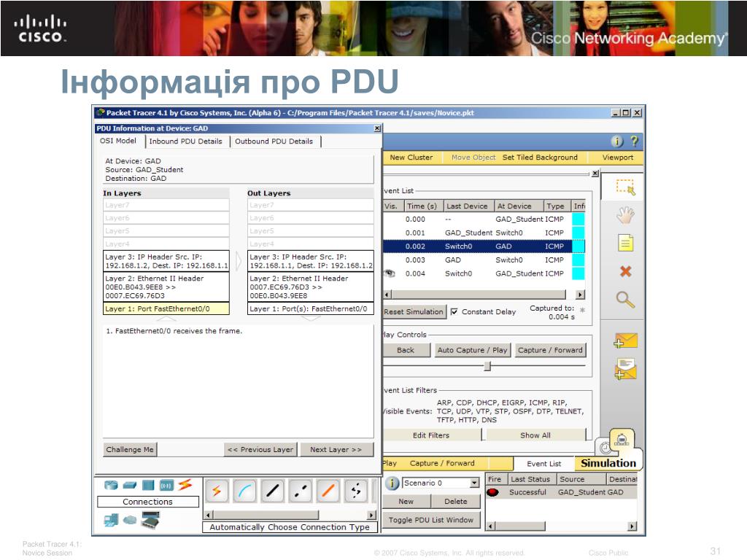
Task: Add a Simple PDU envelope
Action: (625, 341)
